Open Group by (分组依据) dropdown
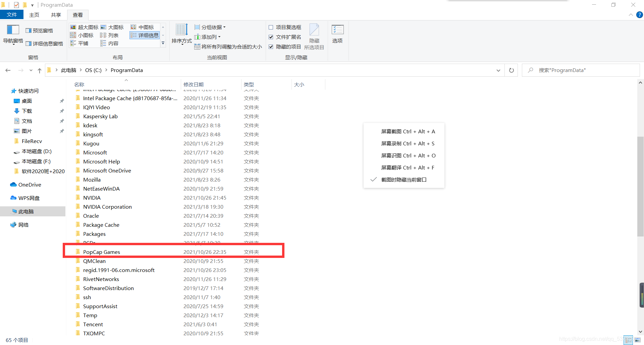Screen dimensions: 644x345 210,27
